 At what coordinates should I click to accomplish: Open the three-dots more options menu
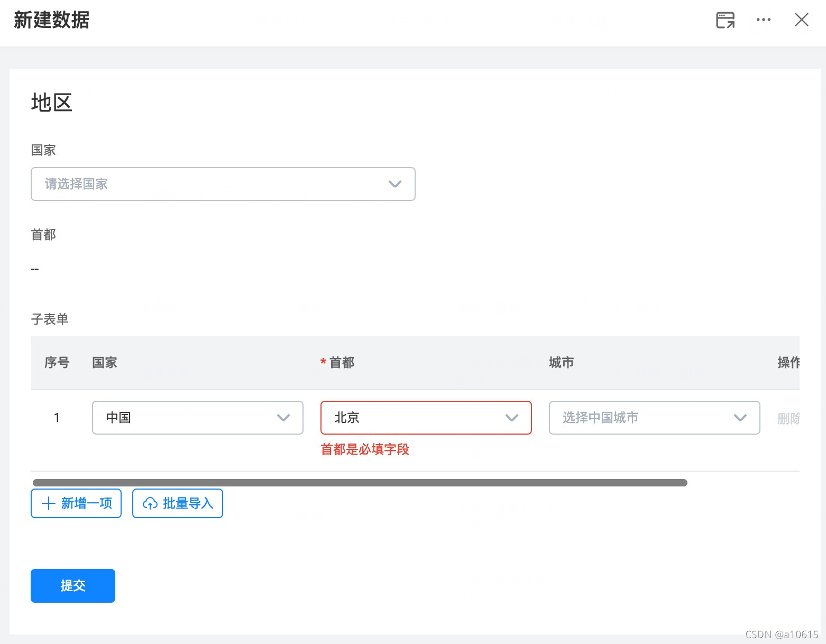(763, 20)
